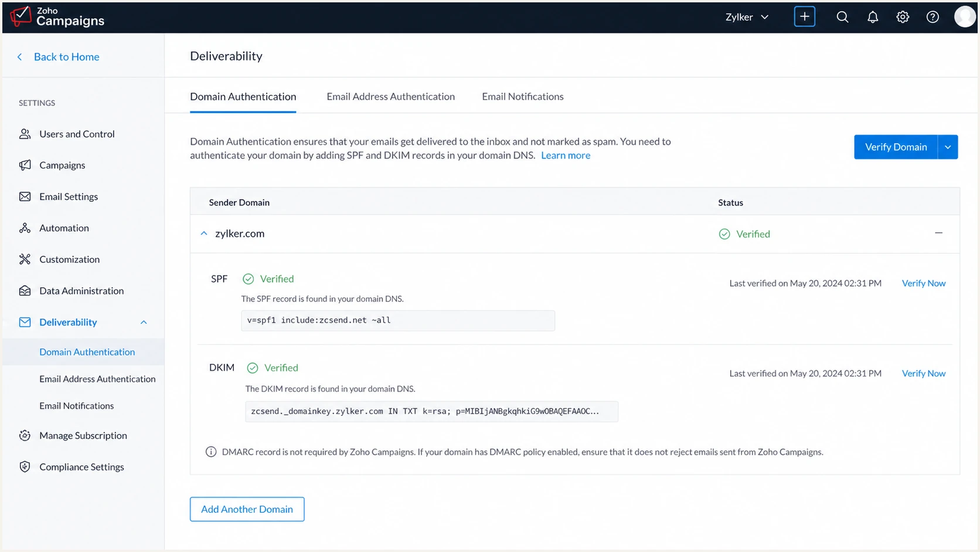The width and height of the screenshot is (980, 552).
Task: Click the Email Settings envelope icon
Action: (x=25, y=197)
